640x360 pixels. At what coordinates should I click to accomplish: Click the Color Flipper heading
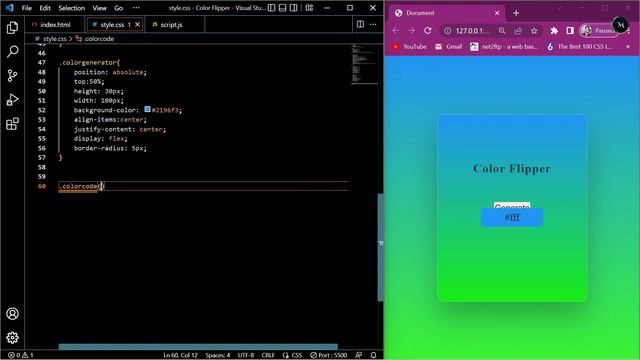[x=512, y=168]
